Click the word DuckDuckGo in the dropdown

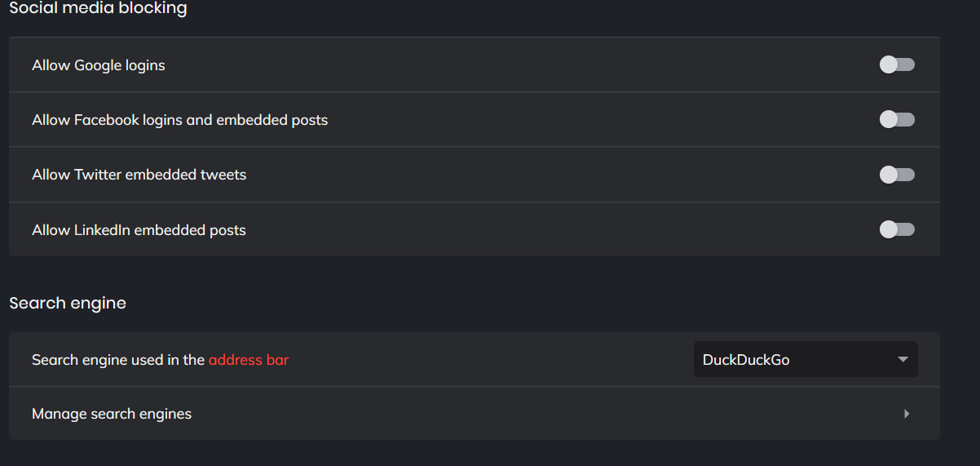746,359
